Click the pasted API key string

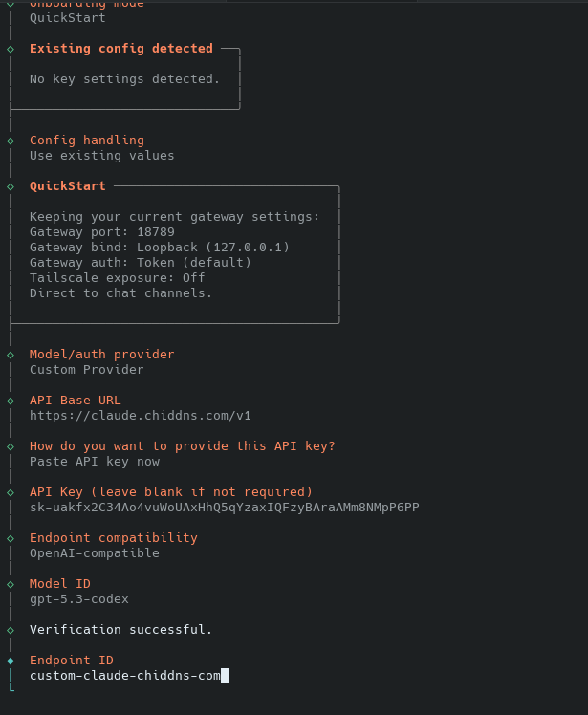[224, 508]
